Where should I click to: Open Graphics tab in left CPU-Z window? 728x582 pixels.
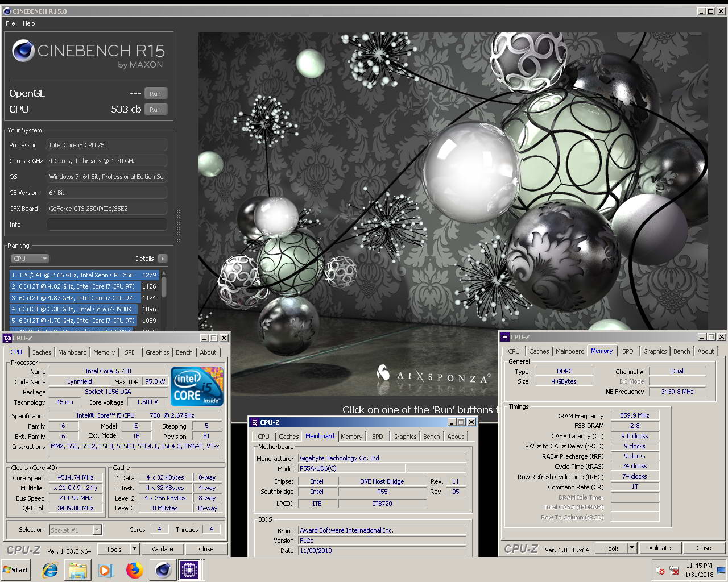click(158, 352)
